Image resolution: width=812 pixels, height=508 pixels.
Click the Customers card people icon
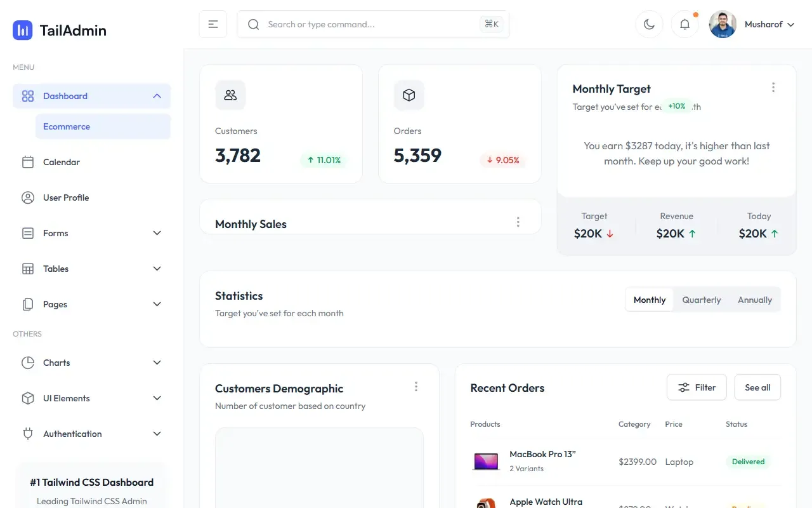point(230,95)
